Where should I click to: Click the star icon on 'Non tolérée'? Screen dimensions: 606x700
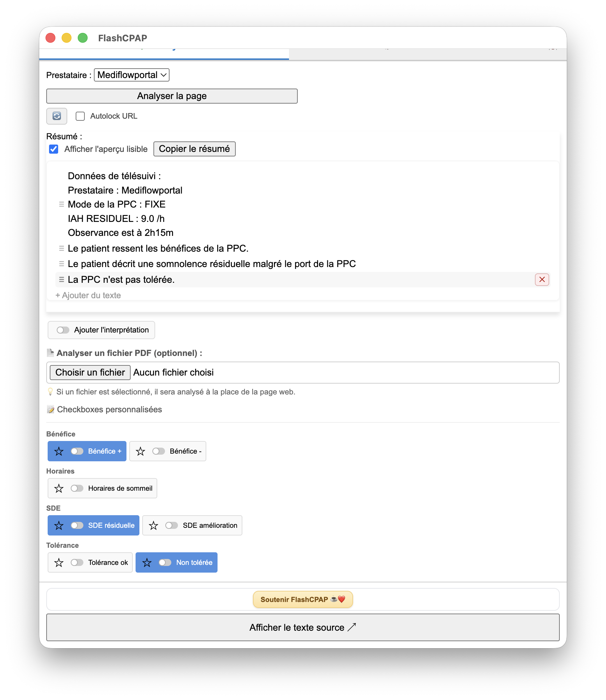click(x=147, y=562)
